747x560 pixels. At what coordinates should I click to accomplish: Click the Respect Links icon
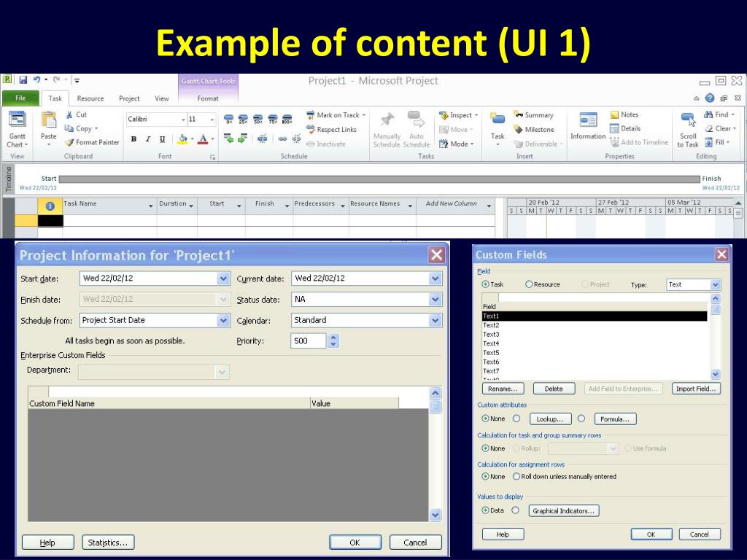(310, 129)
